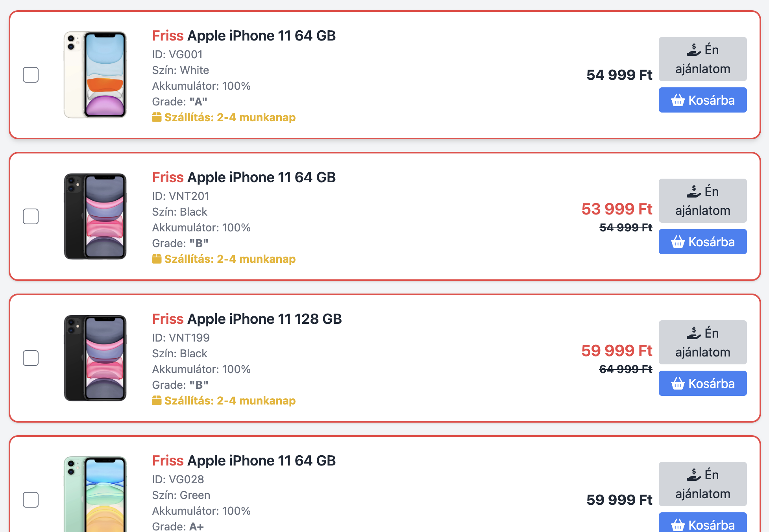Image resolution: width=769 pixels, height=532 pixels.
Task: Click the white iPhone 11 product image
Action: tap(95, 75)
